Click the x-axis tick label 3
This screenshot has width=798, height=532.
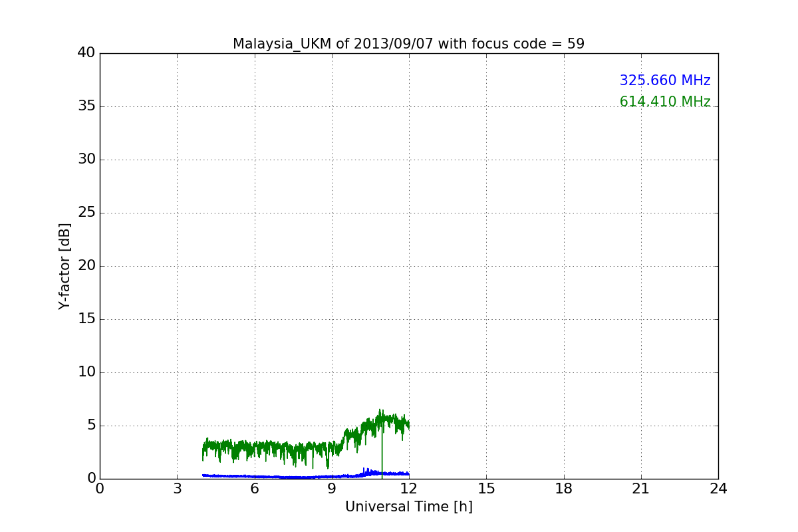pyautogui.click(x=177, y=489)
